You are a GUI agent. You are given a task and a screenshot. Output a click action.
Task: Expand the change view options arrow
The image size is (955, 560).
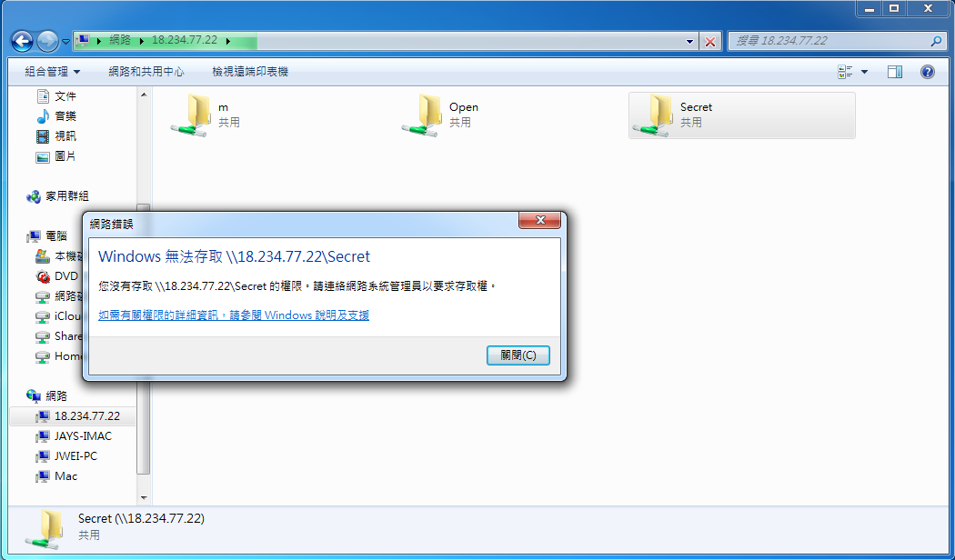pos(864,72)
